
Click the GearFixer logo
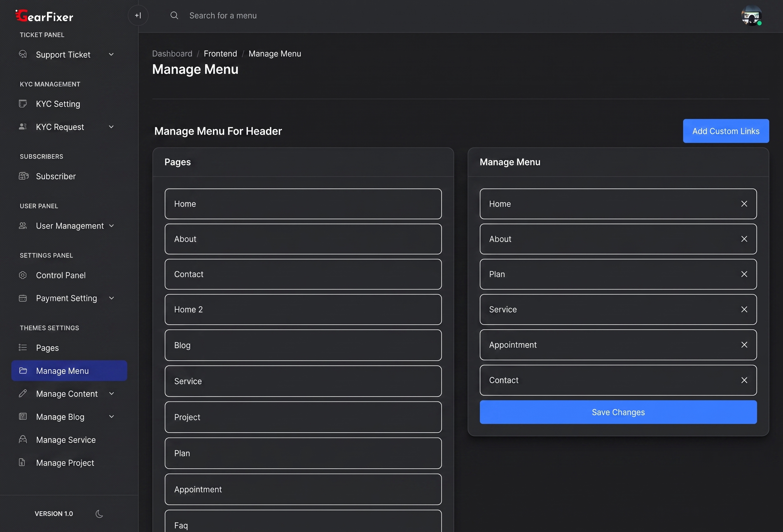point(45,15)
